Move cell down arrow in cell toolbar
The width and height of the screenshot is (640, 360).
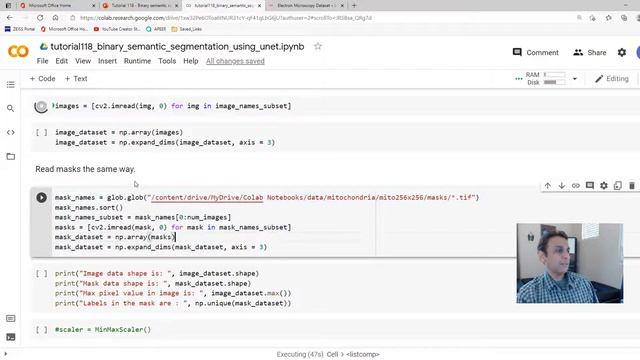pyautogui.click(x=562, y=186)
